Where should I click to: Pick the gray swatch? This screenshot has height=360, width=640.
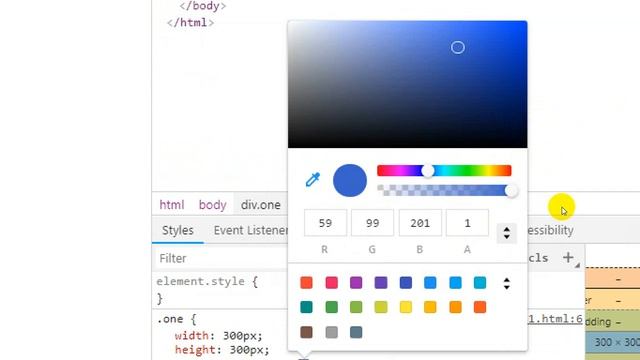[x=331, y=332]
